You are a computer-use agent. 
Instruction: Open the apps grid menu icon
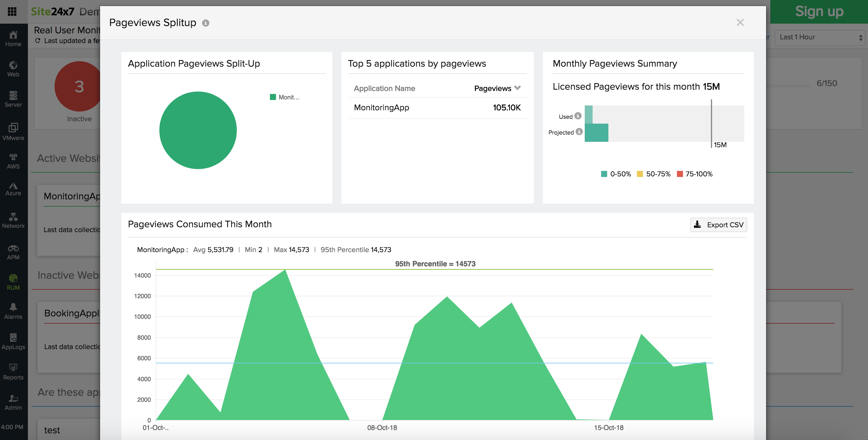(x=12, y=12)
